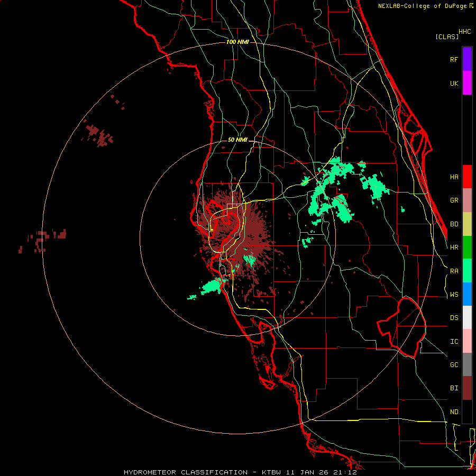Click the "UK" legend label text
Image resolution: width=476 pixels, height=476 pixels.
click(454, 83)
